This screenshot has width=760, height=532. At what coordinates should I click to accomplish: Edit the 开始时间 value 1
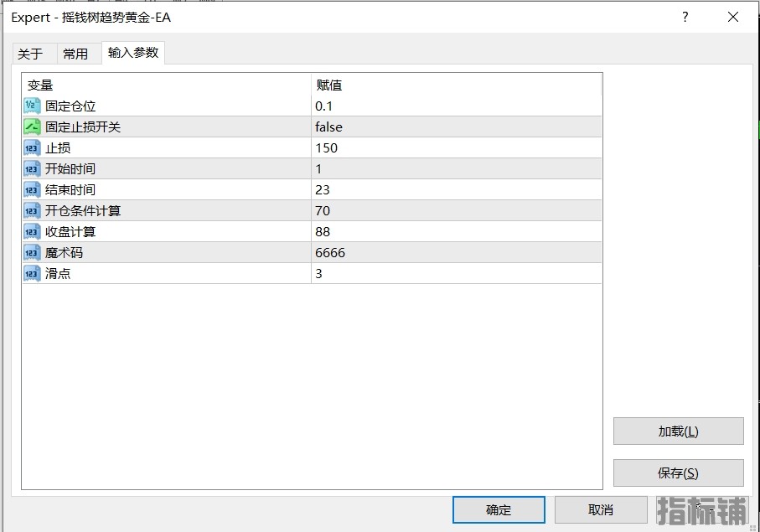tap(457, 168)
